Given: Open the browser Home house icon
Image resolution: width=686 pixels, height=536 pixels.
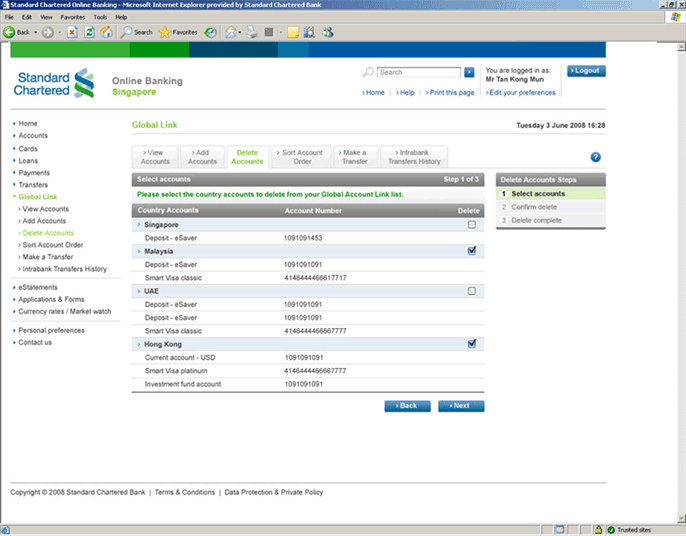Looking at the screenshot, I should pyautogui.click(x=106, y=32).
